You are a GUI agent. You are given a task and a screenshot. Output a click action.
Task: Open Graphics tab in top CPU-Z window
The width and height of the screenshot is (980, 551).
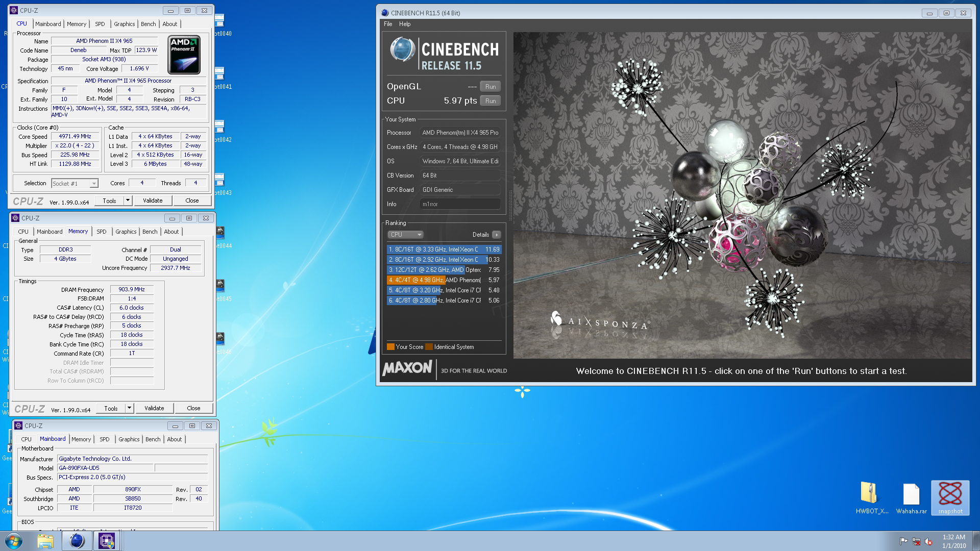(125, 24)
